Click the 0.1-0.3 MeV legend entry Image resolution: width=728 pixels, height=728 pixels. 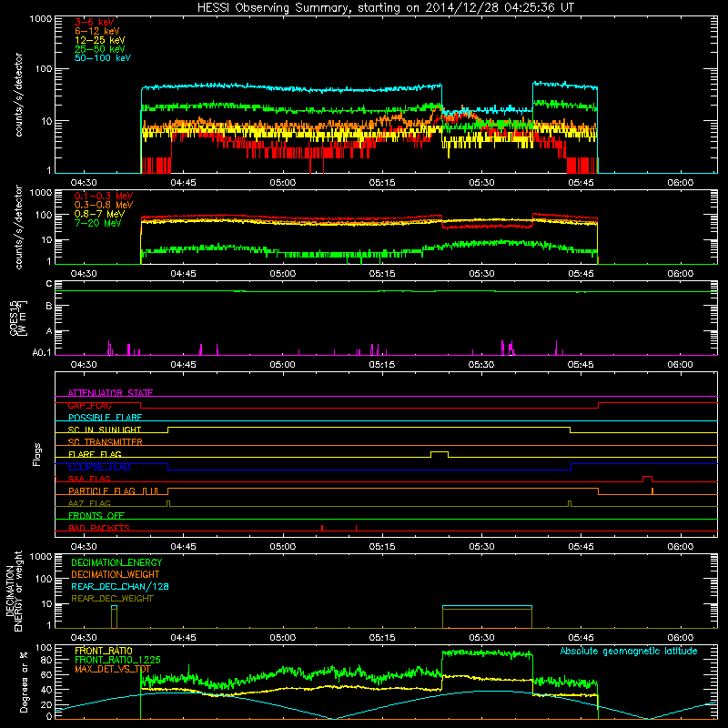(x=104, y=196)
